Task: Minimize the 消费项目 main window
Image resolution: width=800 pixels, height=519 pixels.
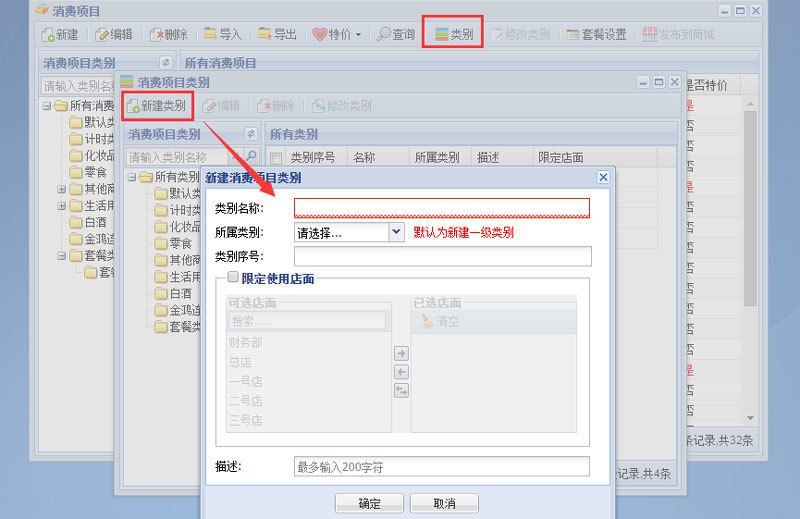Action: 724,11
